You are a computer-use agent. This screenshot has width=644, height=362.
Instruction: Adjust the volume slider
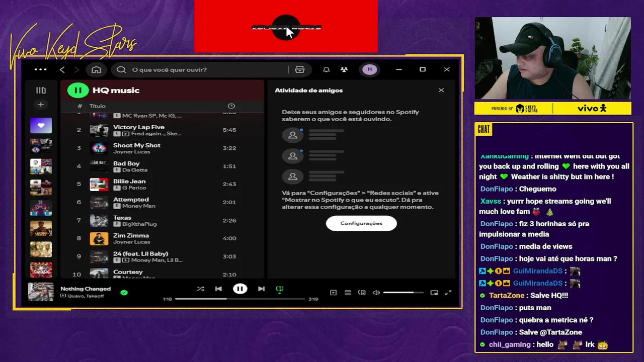pyautogui.click(x=403, y=293)
